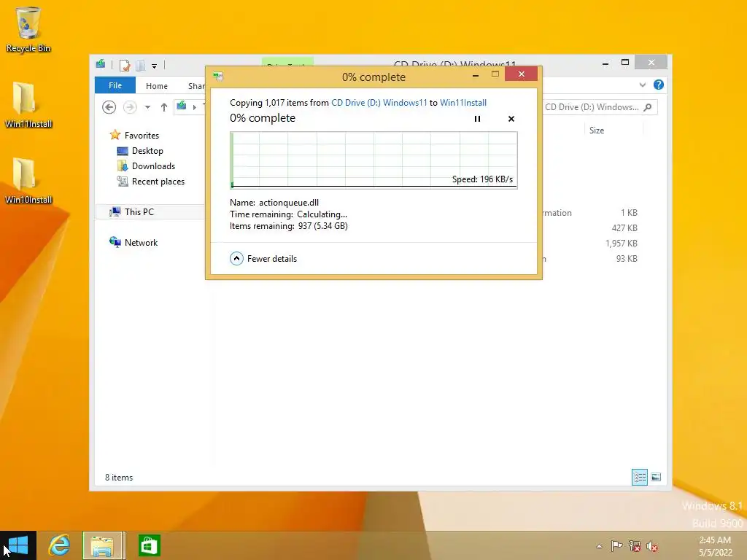Pause the file copy operation
Screen dimensions: 747x560
click(x=477, y=119)
